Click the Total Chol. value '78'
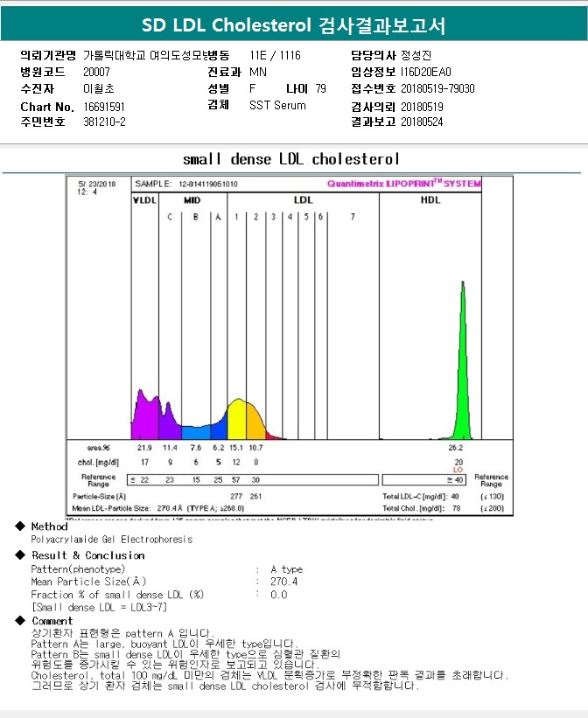Screen dimensions: 588x718 457,508
